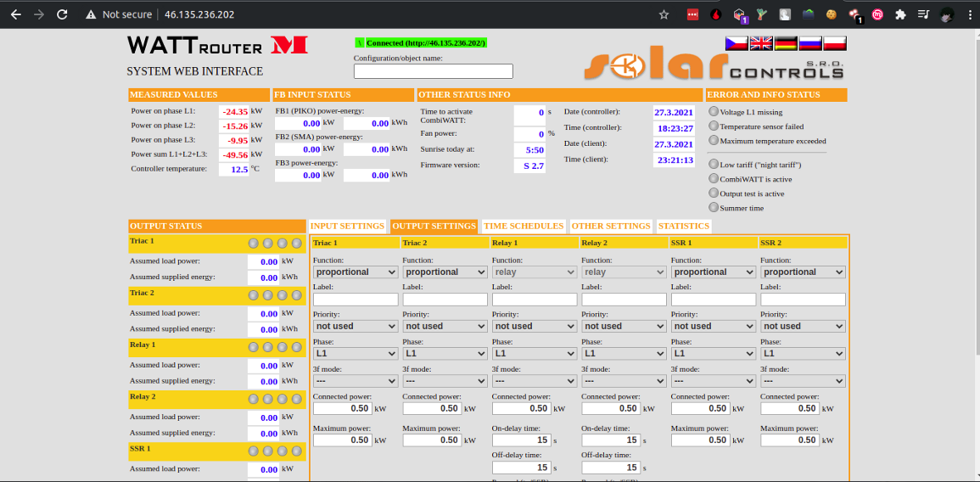This screenshot has width=980, height=482.
Task: Open SSR 2 Priority dropdown
Action: click(804, 327)
